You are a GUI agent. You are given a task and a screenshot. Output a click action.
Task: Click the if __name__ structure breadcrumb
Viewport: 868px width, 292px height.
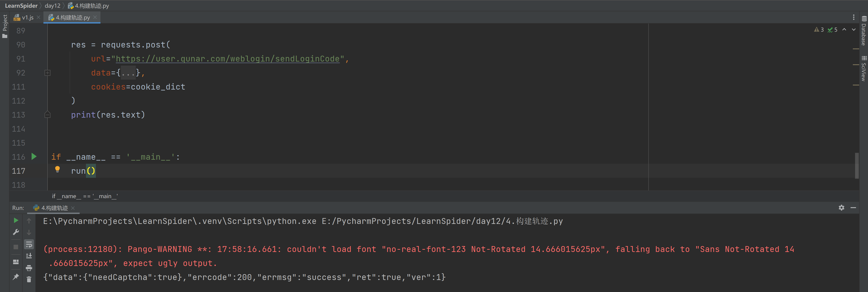pos(85,196)
